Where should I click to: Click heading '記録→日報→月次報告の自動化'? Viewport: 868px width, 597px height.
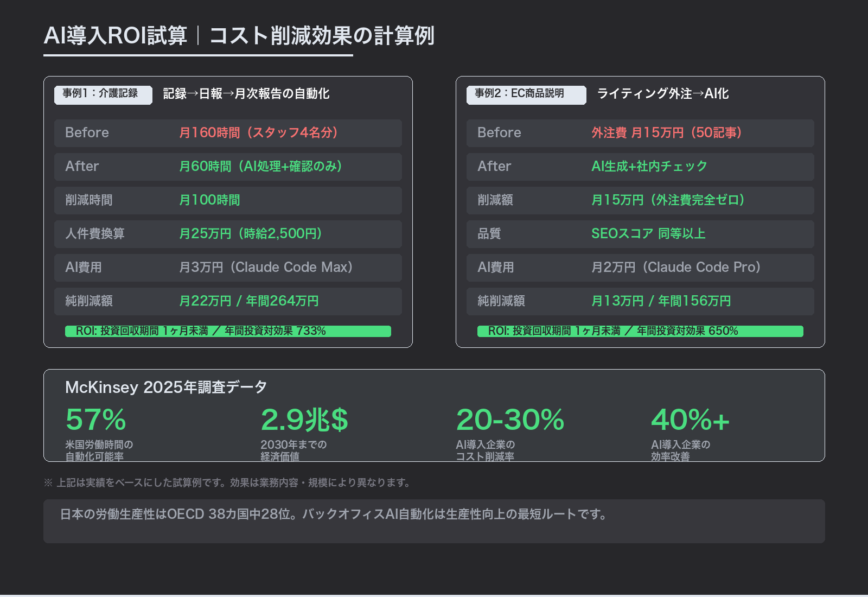pyautogui.click(x=246, y=94)
